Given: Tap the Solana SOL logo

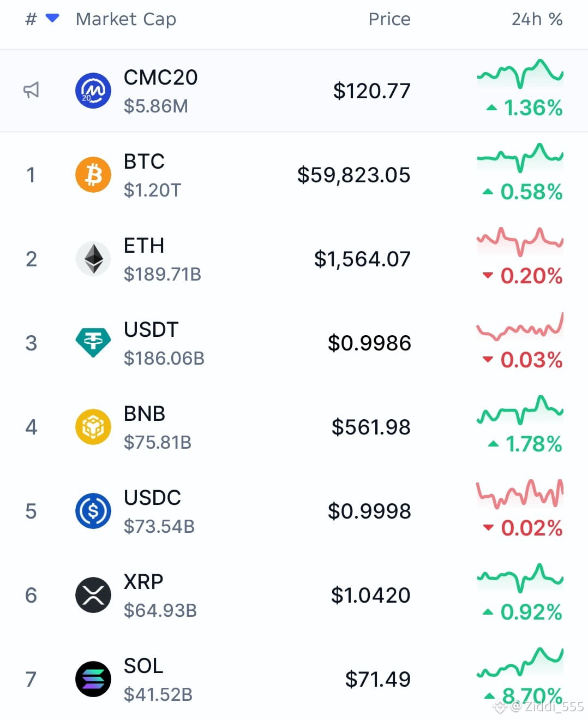Looking at the screenshot, I should click(x=93, y=679).
